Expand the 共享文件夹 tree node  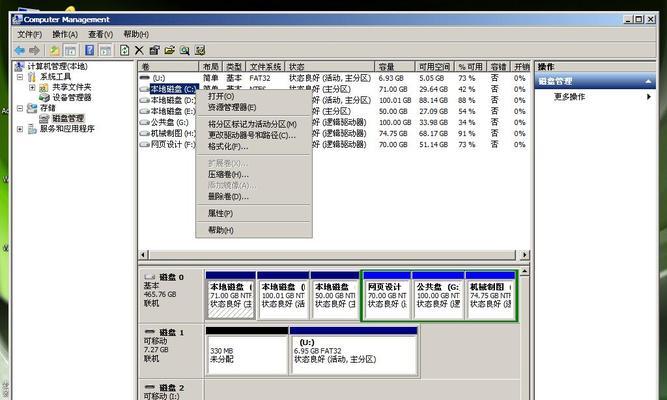coord(32,87)
